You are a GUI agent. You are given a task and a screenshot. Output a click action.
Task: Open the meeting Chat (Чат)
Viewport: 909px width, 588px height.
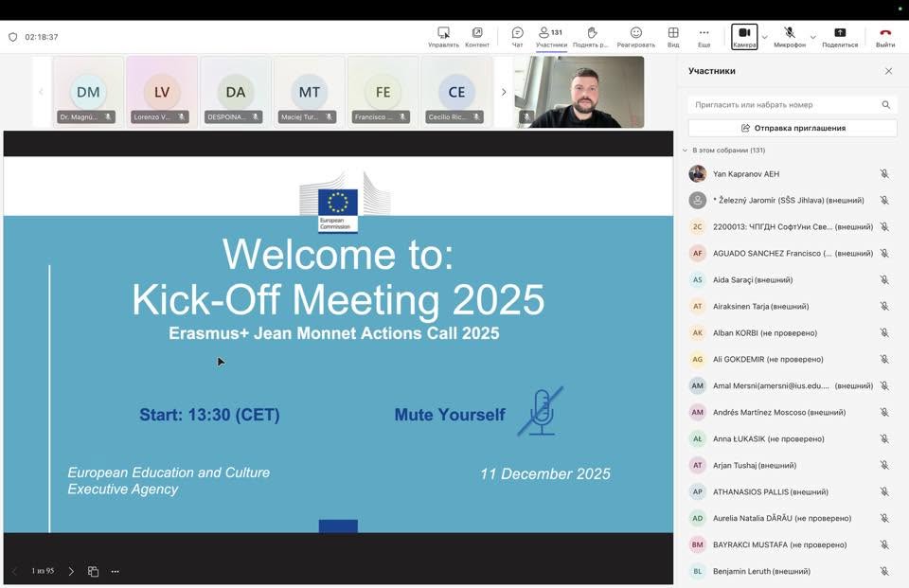click(517, 37)
